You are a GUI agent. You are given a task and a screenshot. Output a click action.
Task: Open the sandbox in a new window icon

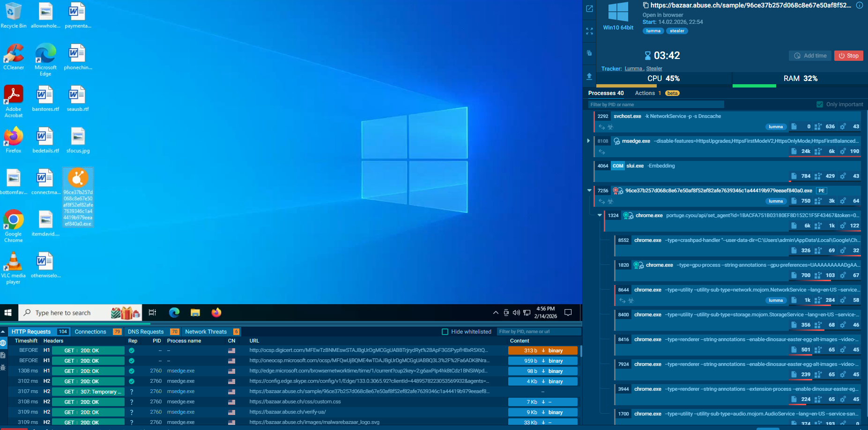pos(589,8)
